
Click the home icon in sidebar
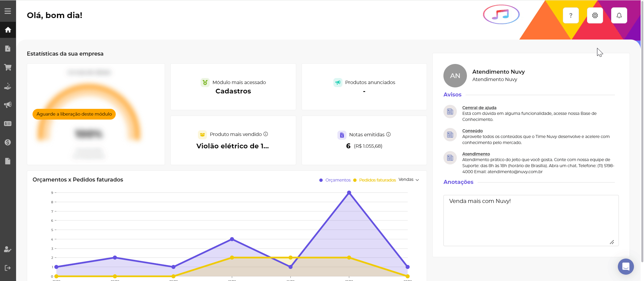coord(8,30)
